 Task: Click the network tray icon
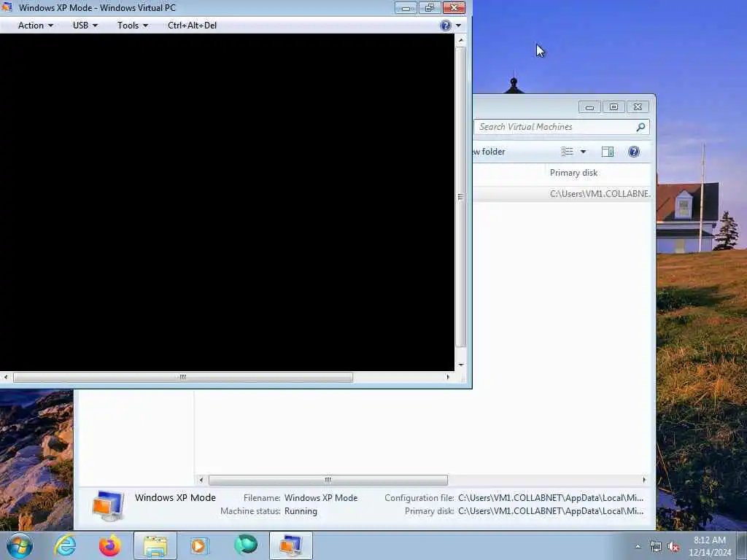656,547
